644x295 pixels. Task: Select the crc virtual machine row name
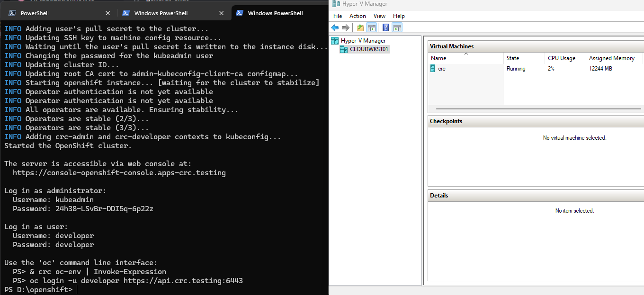[x=442, y=69]
